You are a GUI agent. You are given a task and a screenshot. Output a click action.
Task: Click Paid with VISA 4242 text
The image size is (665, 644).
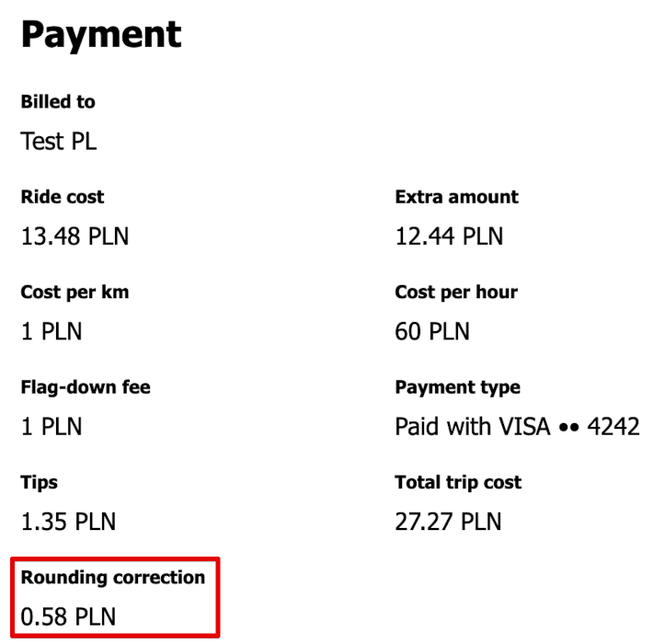pos(518,426)
